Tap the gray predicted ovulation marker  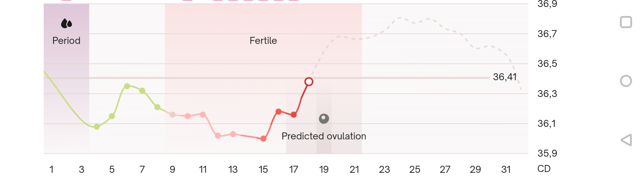(324, 118)
